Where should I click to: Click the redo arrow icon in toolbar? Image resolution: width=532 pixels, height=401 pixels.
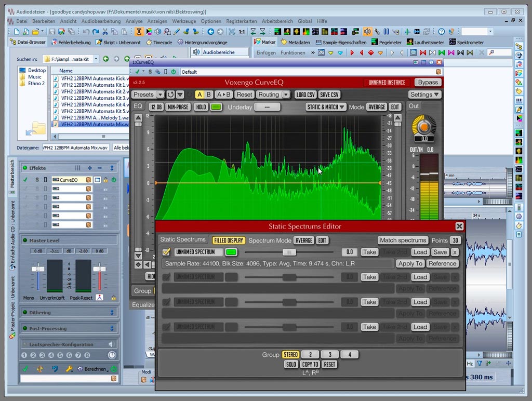click(96, 32)
